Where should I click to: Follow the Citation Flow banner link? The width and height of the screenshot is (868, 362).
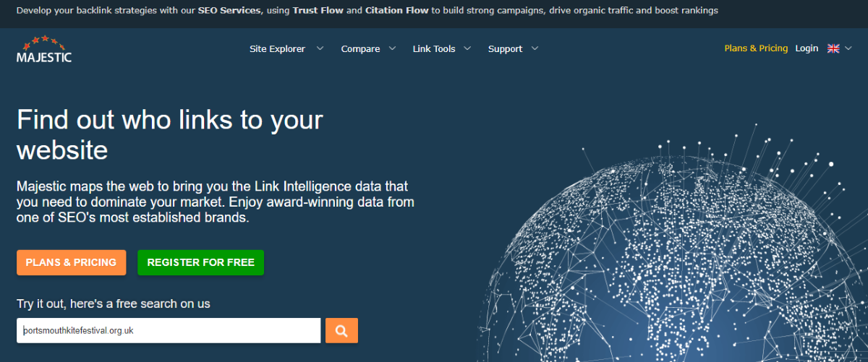click(x=397, y=11)
